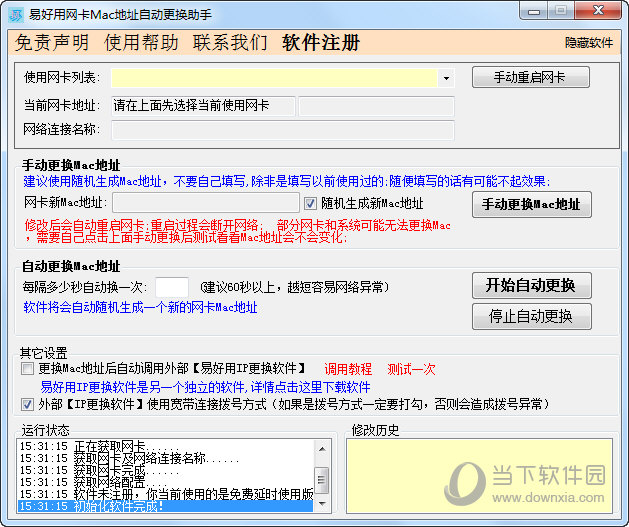Select log row 获取网卡及网络连接名称
The height and width of the screenshot is (527, 629).
click(x=165, y=458)
